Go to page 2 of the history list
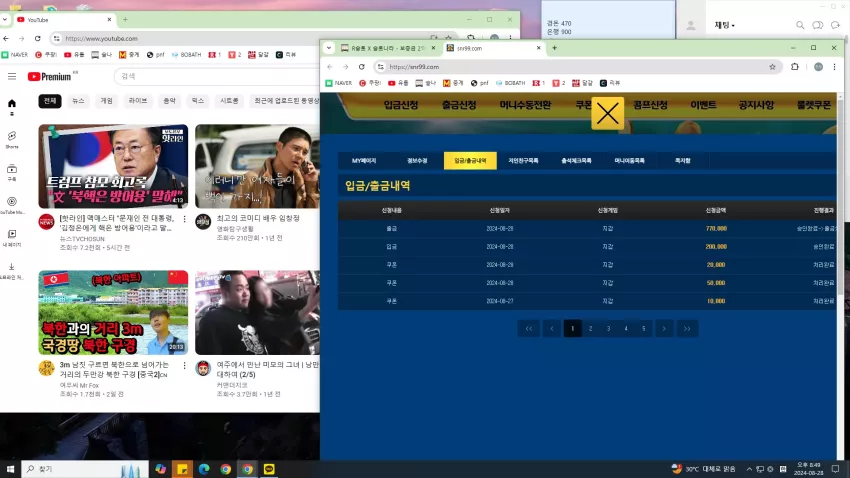 (x=590, y=328)
